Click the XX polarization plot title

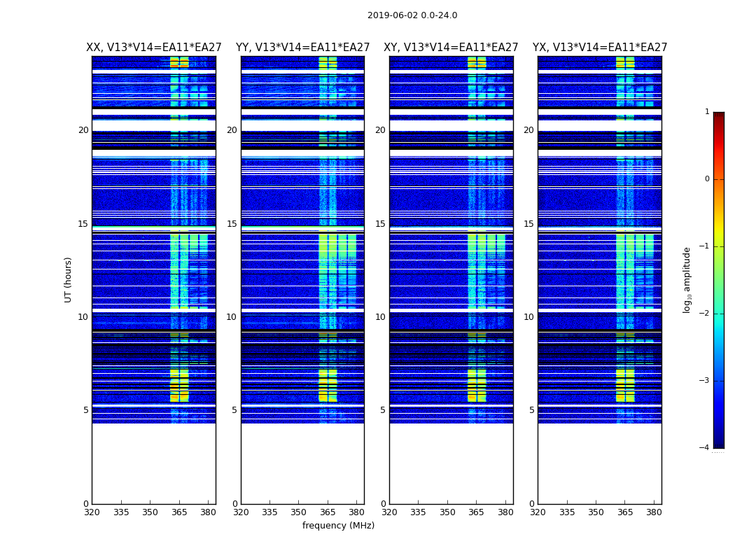(x=154, y=48)
